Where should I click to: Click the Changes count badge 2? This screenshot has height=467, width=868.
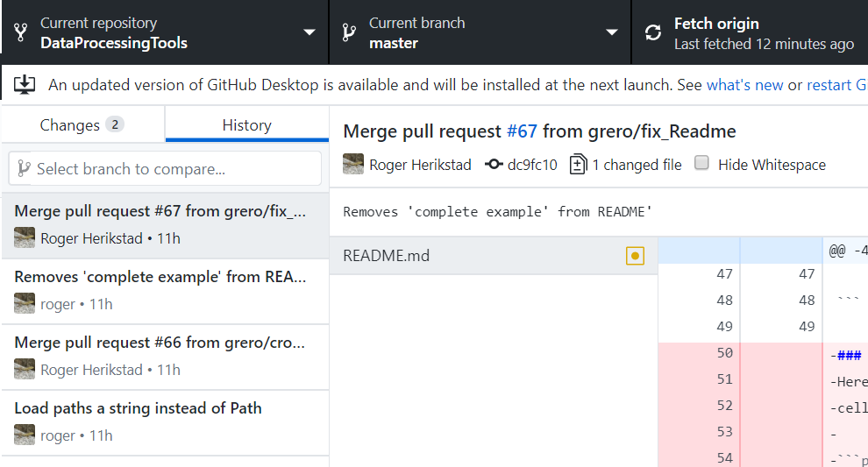115,124
